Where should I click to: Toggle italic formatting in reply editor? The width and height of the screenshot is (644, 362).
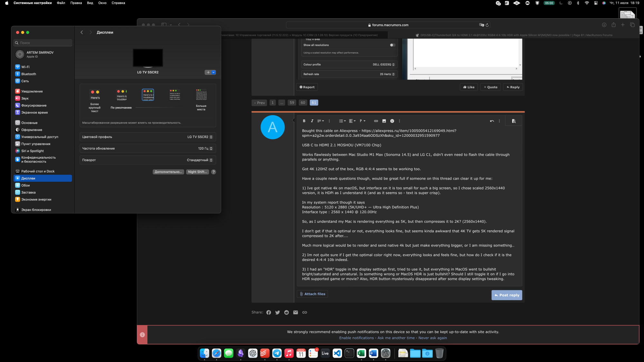[x=312, y=121]
